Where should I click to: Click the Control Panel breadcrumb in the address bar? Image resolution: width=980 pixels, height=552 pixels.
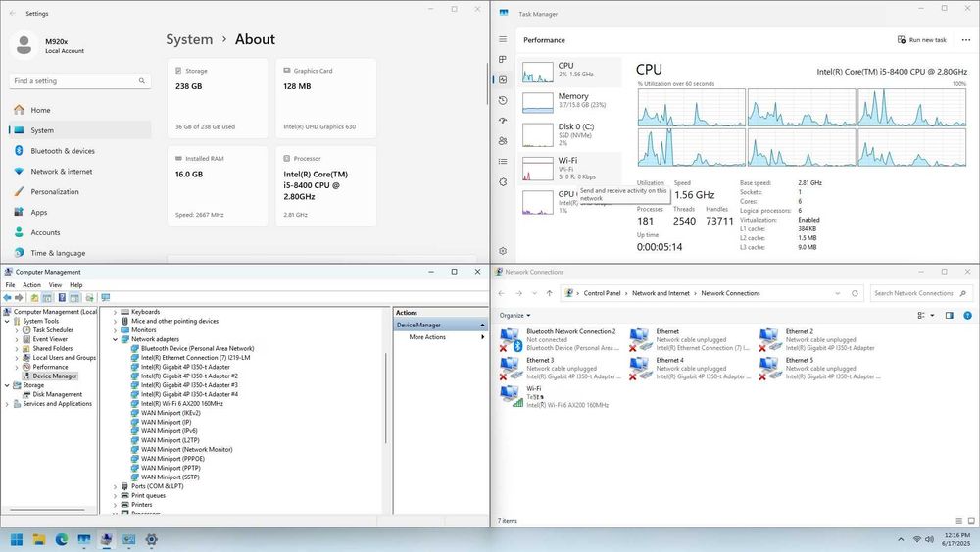coord(602,293)
